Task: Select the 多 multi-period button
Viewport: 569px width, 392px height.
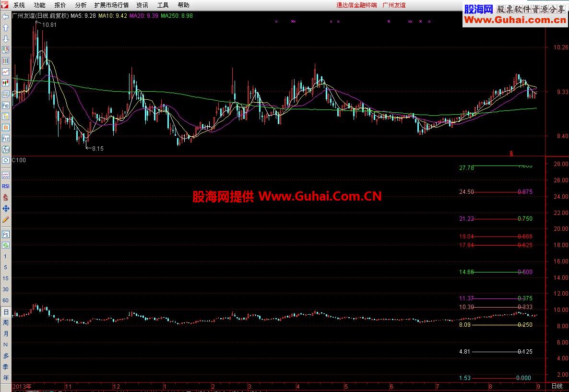Action: (5, 356)
